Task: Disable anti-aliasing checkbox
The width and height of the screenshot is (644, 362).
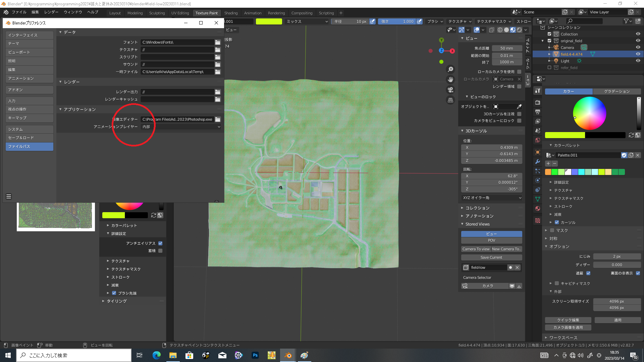Action: pos(160,243)
